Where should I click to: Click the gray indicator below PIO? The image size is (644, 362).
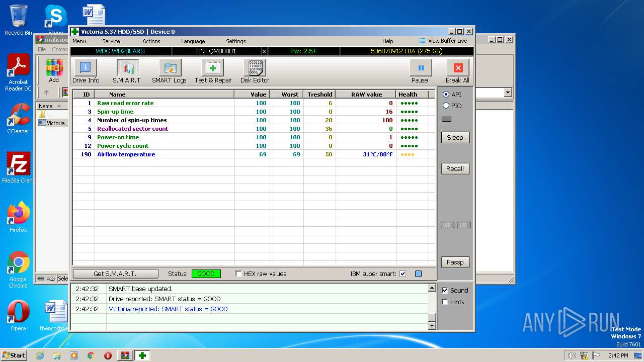click(446, 119)
